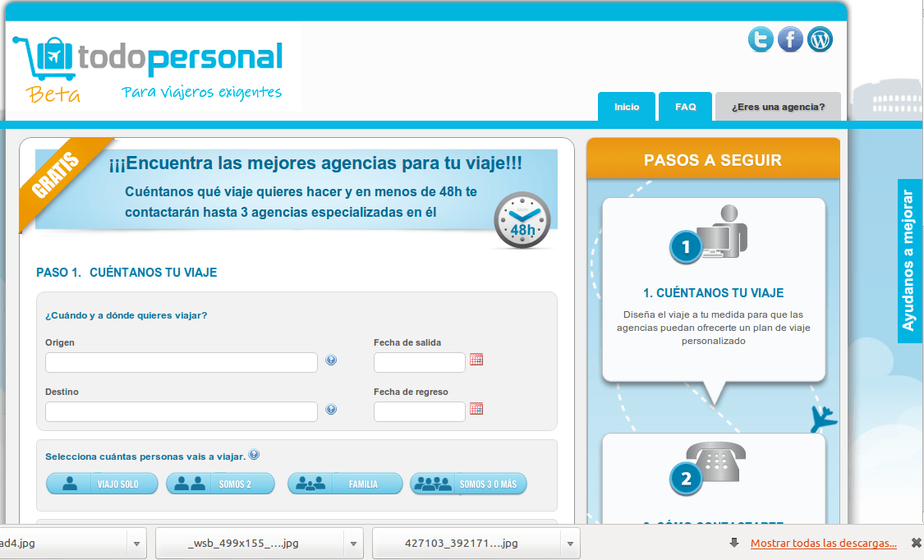Click into the Origen input field
Image resolution: width=924 pixels, height=560 pixels.
pyautogui.click(x=181, y=362)
